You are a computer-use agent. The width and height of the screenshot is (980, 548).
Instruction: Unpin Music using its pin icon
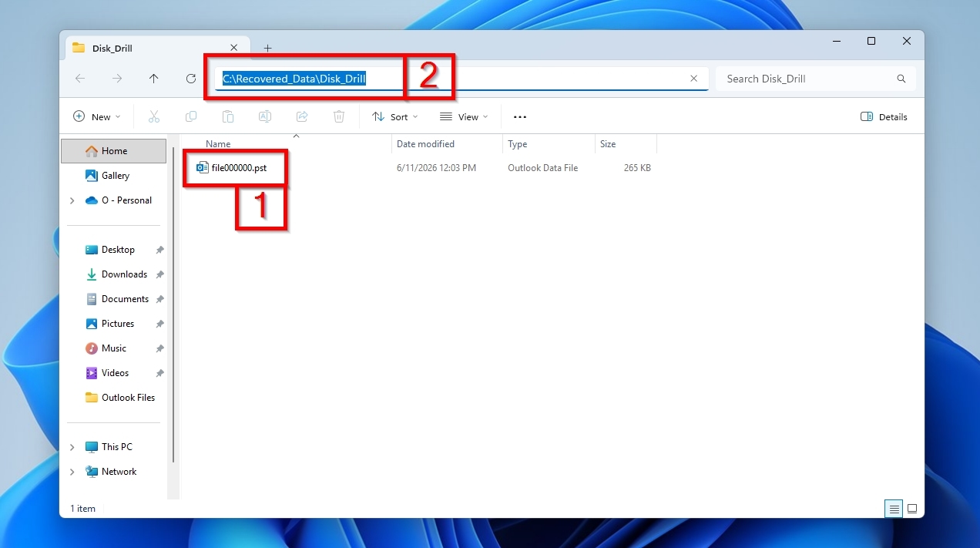coord(159,348)
